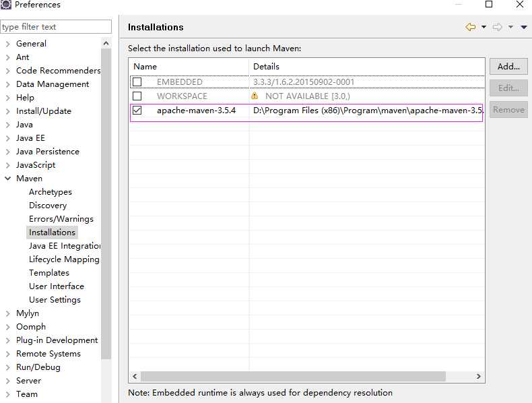The height and width of the screenshot is (403, 532).
Task: Click the preference tree vertical scrollbar thumb
Action: (106, 204)
